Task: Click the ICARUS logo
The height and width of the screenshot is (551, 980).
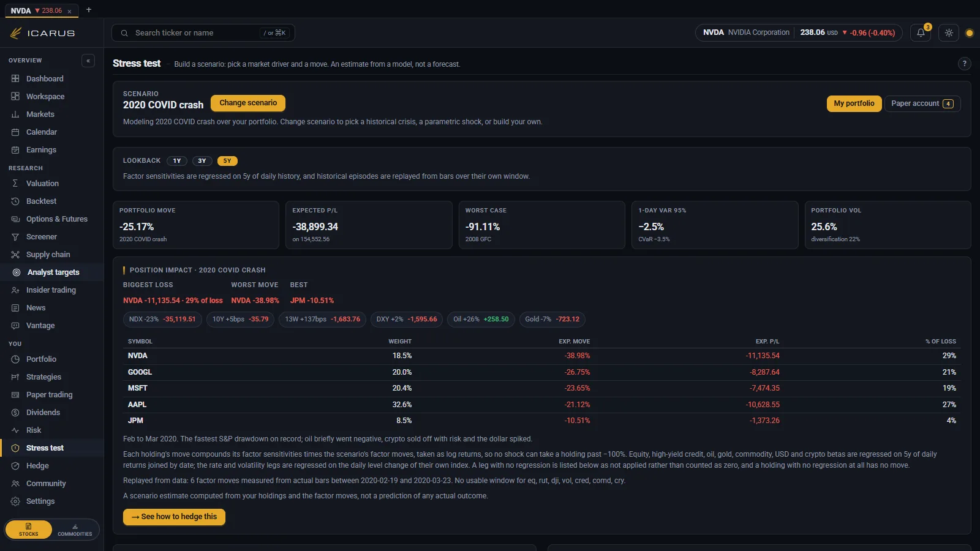Action: 42,33
